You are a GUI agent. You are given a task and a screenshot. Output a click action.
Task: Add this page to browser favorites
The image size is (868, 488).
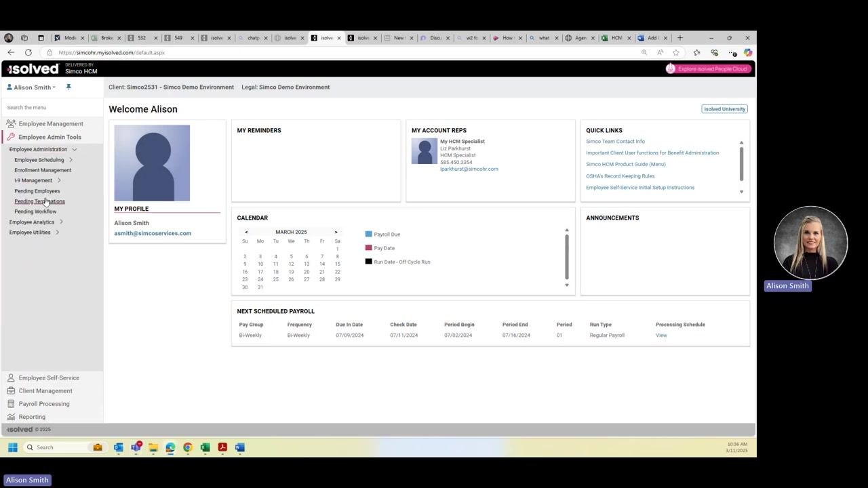click(676, 52)
